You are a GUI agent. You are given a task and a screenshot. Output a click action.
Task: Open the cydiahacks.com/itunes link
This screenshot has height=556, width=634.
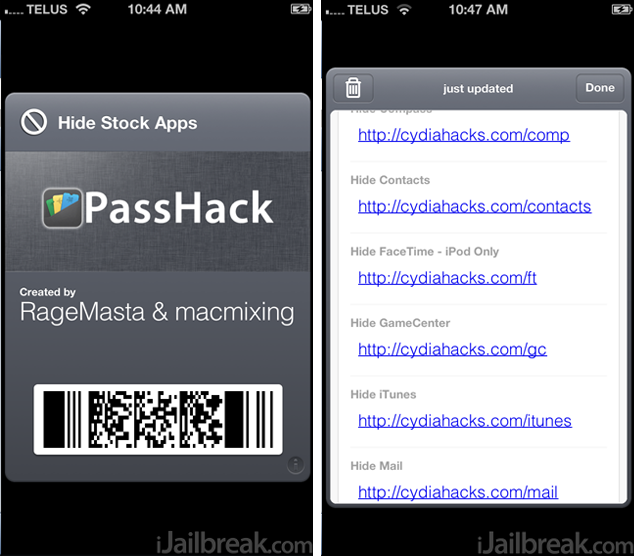(465, 421)
